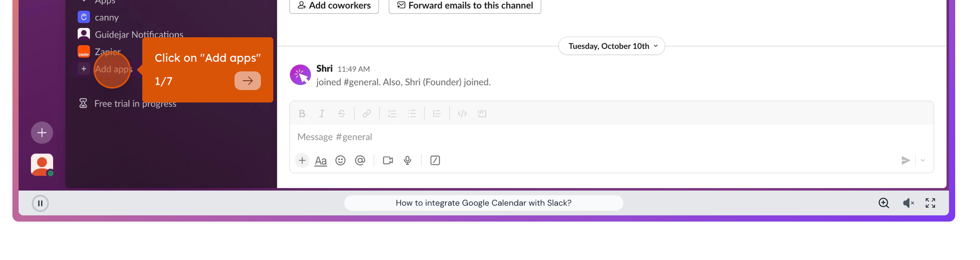Screen dimensions: 980x260
Task: Enter fullscreen mode
Action: pos(930,203)
